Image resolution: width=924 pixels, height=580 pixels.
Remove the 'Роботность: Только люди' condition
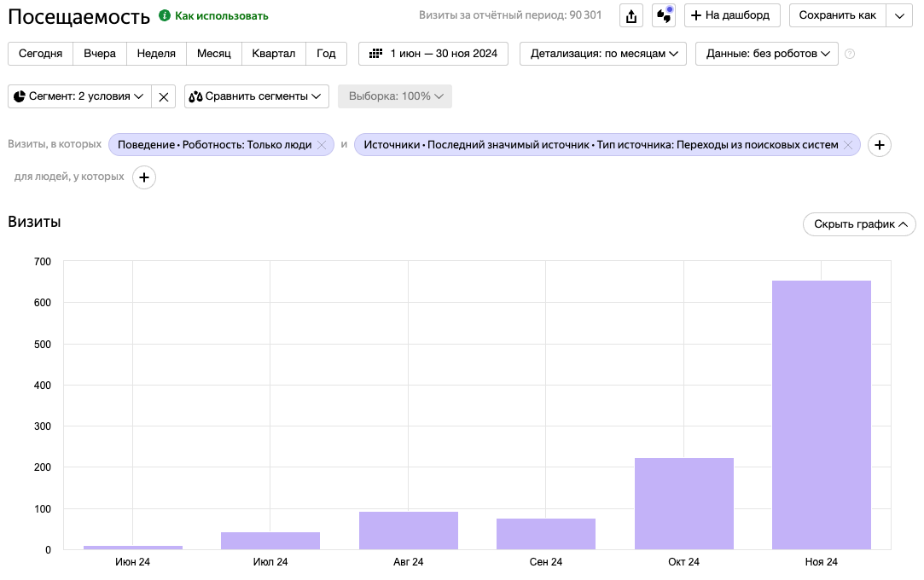322,145
